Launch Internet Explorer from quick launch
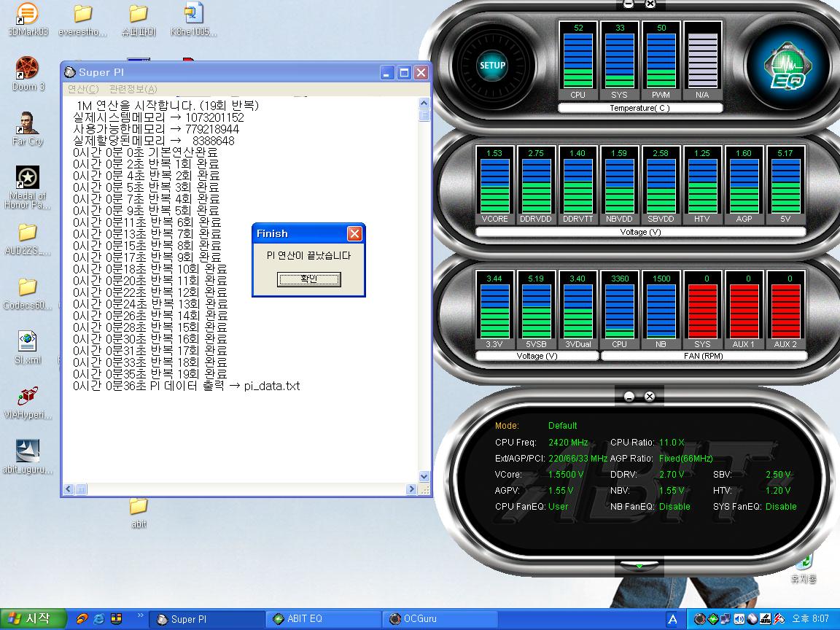Screen dimensions: 840x630 pyautogui.click(x=99, y=619)
